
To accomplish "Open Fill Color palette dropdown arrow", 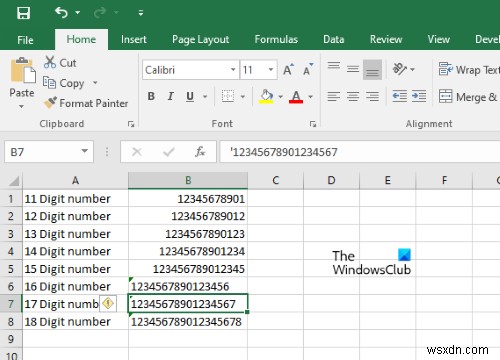I will coord(281,97).
